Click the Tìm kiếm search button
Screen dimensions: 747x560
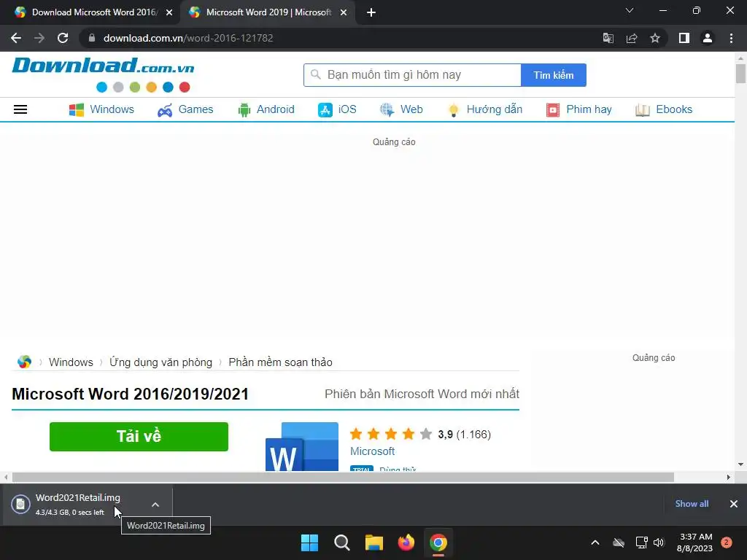tap(553, 75)
